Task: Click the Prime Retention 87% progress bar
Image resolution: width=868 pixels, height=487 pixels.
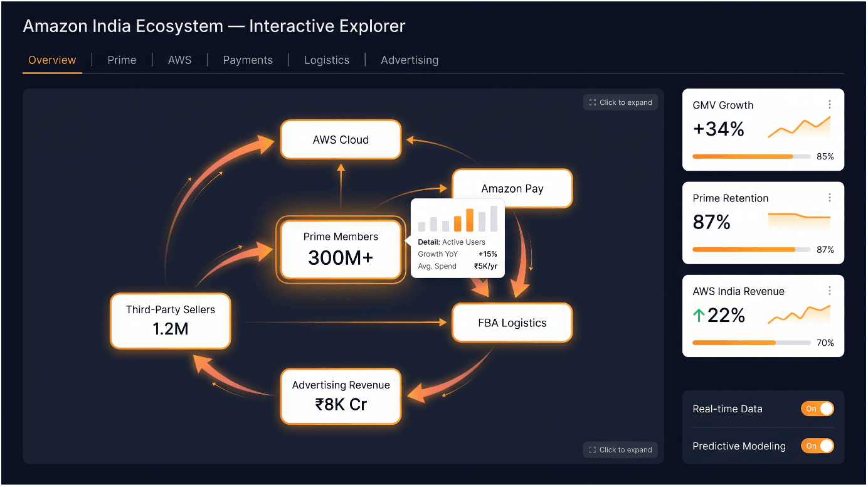Action: click(751, 249)
